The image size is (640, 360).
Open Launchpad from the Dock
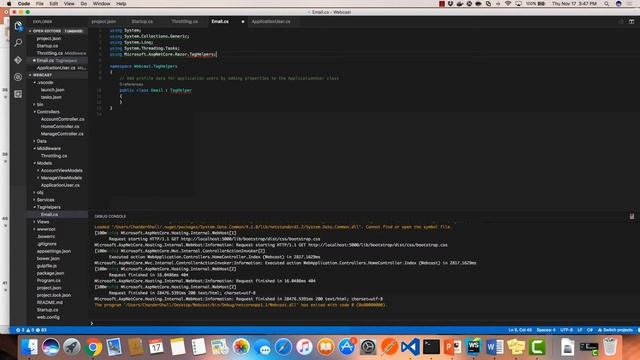click(x=72, y=347)
